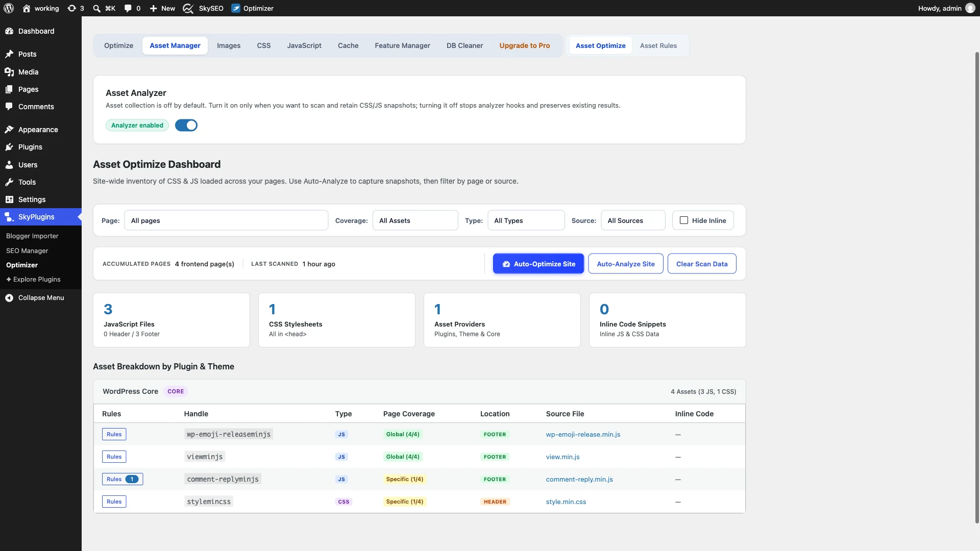This screenshot has width=980, height=551.
Task: Click the Clear Scan Data button
Action: [x=702, y=264]
